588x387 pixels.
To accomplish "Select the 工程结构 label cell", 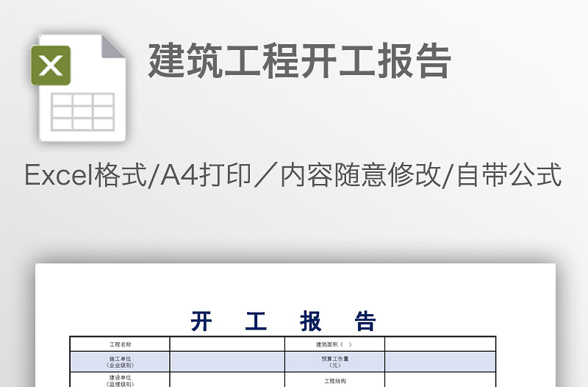I will (x=334, y=380).
